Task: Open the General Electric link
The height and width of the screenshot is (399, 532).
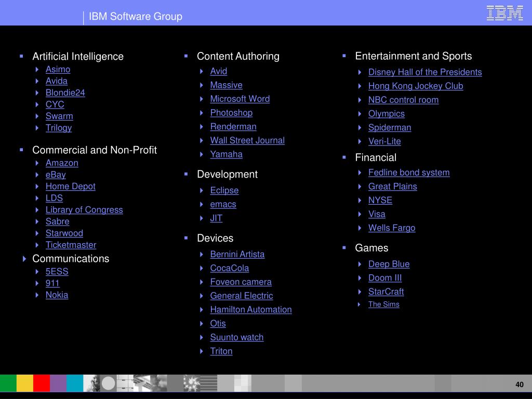Action: (241, 296)
